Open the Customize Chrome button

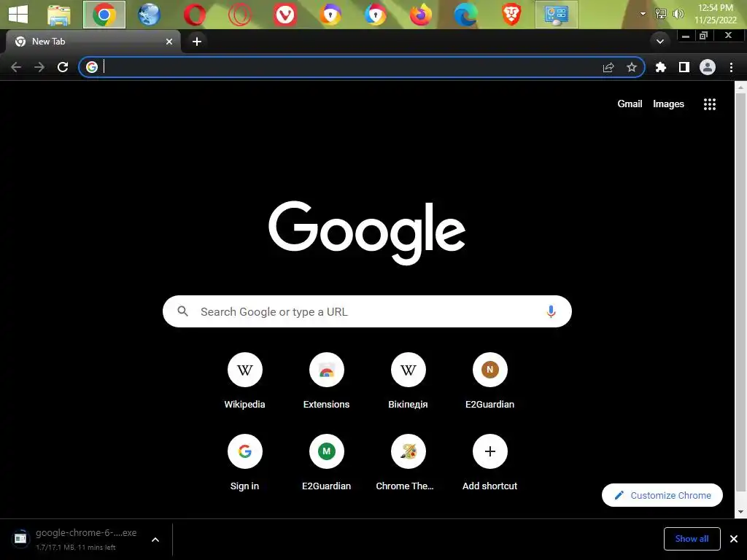[x=662, y=495]
